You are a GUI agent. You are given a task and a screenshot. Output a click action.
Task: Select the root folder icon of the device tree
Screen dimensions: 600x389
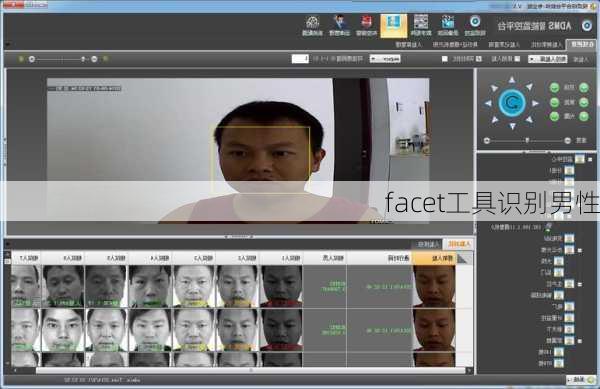click(579, 159)
